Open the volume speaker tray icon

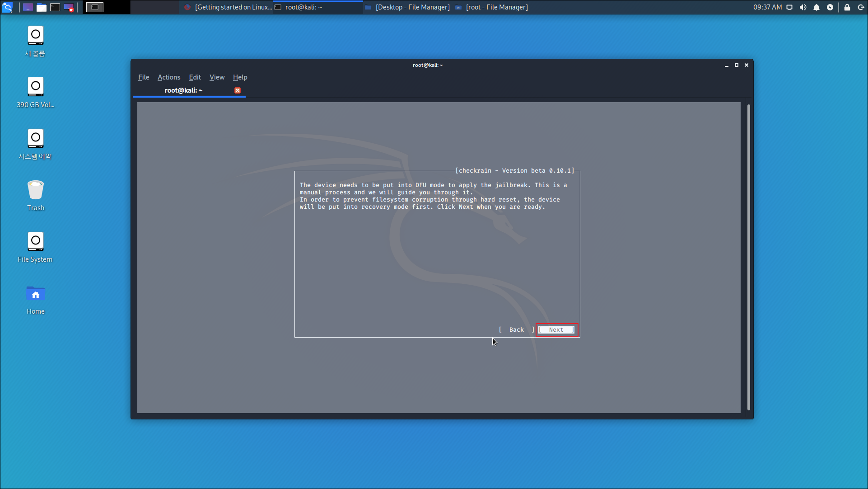803,7
